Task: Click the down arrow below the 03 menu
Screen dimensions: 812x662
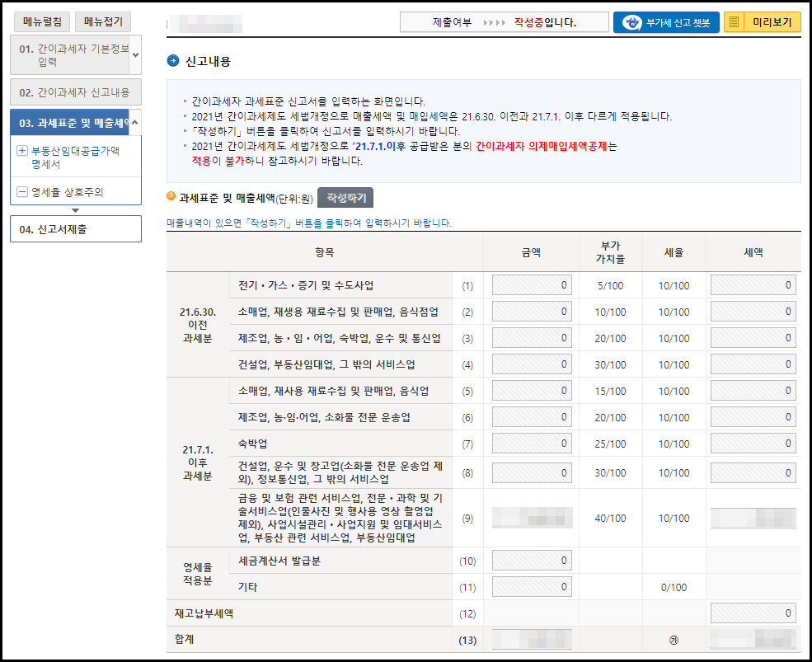Action: [76, 210]
